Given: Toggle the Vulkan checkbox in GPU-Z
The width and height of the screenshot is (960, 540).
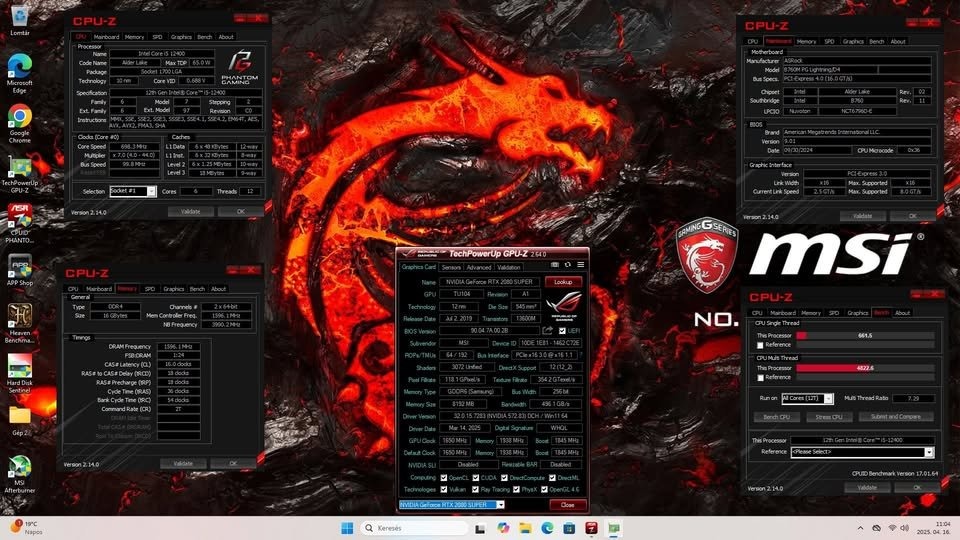Looking at the screenshot, I should 443,489.
